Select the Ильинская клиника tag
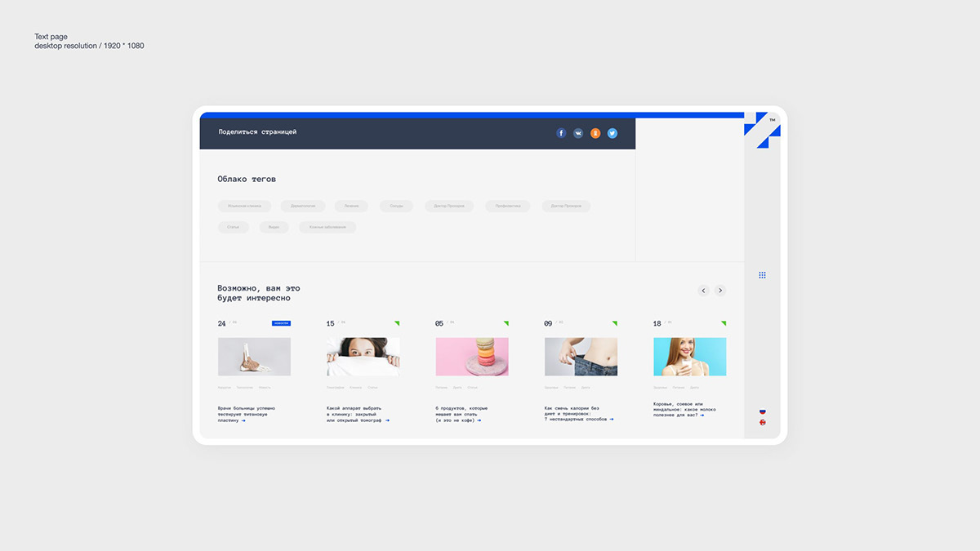This screenshot has height=551, width=980. 245,207
